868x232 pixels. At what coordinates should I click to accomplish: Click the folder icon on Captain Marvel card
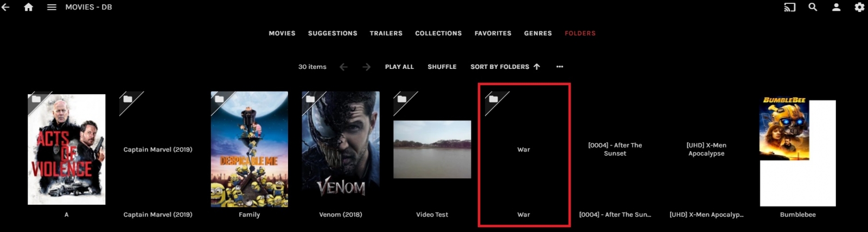point(127,99)
